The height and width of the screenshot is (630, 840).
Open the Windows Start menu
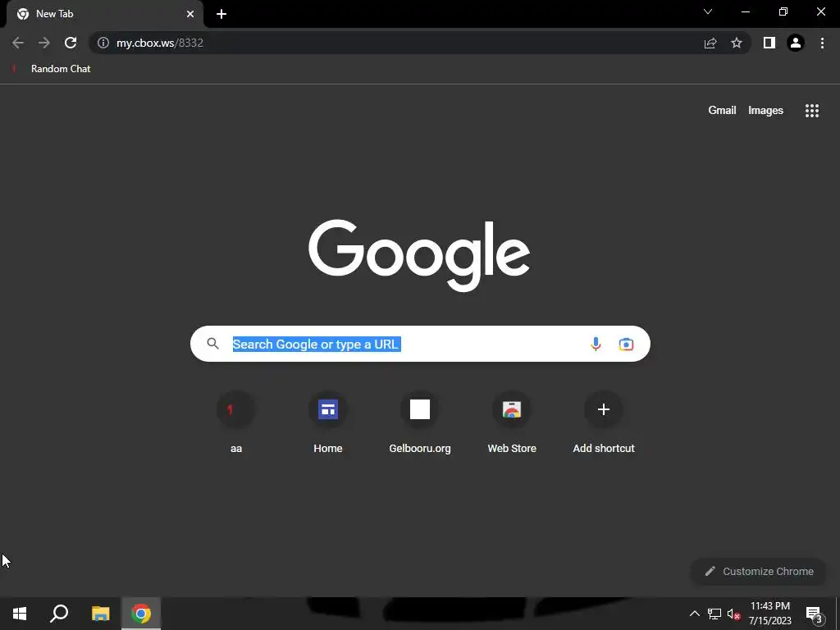tap(20, 614)
